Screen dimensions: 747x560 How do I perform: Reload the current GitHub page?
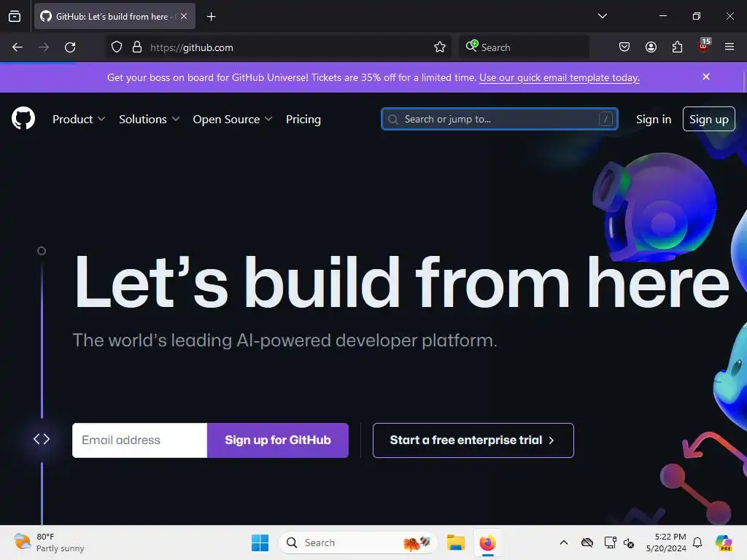[70, 47]
